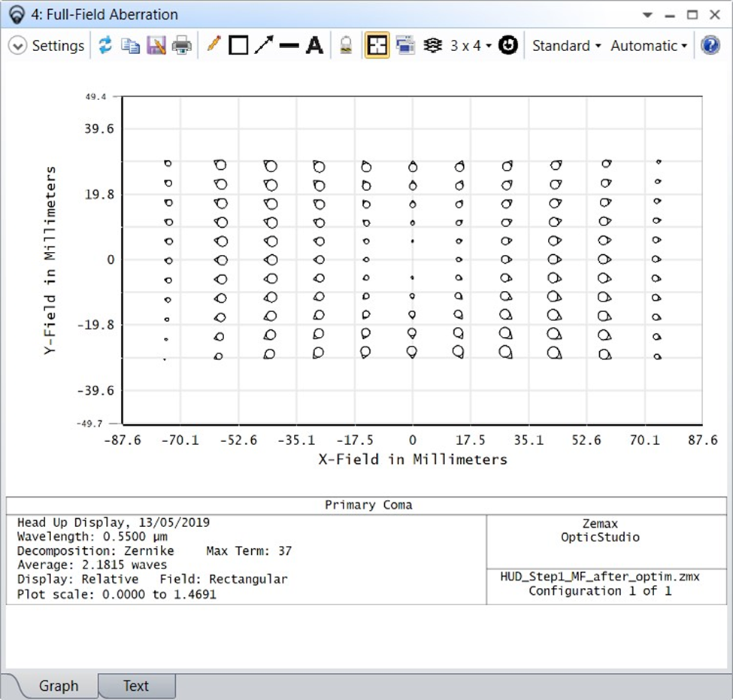Switch to the Text tab
733x700 pixels.
pyautogui.click(x=136, y=686)
